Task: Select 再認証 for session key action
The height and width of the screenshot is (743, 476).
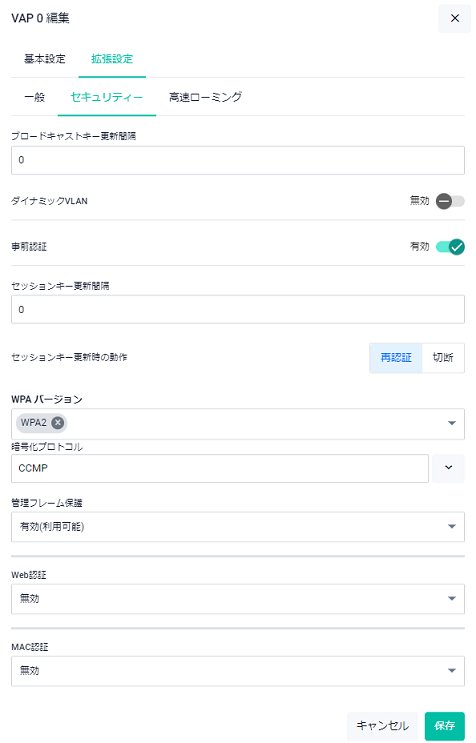Action: point(396,358)
